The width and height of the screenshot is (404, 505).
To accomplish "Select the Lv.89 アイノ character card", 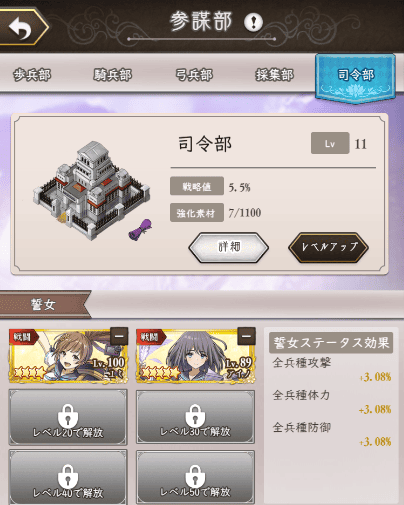I will tap(196, 355).
